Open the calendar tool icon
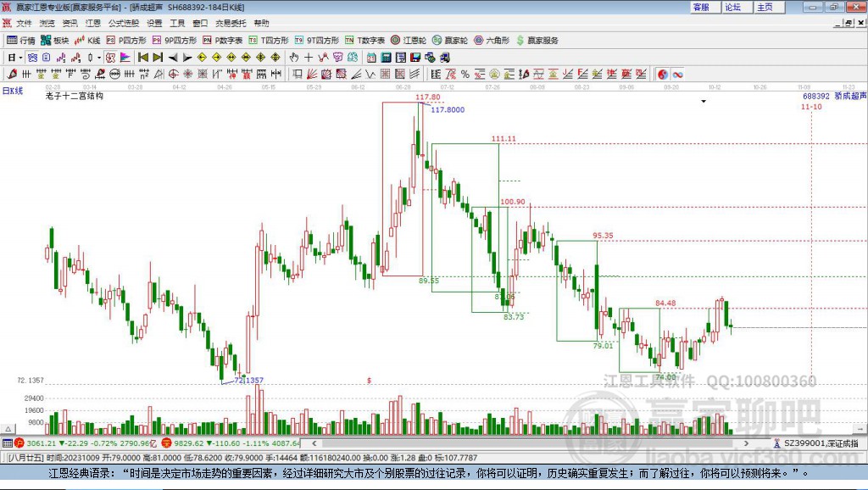 pos(371,58)
